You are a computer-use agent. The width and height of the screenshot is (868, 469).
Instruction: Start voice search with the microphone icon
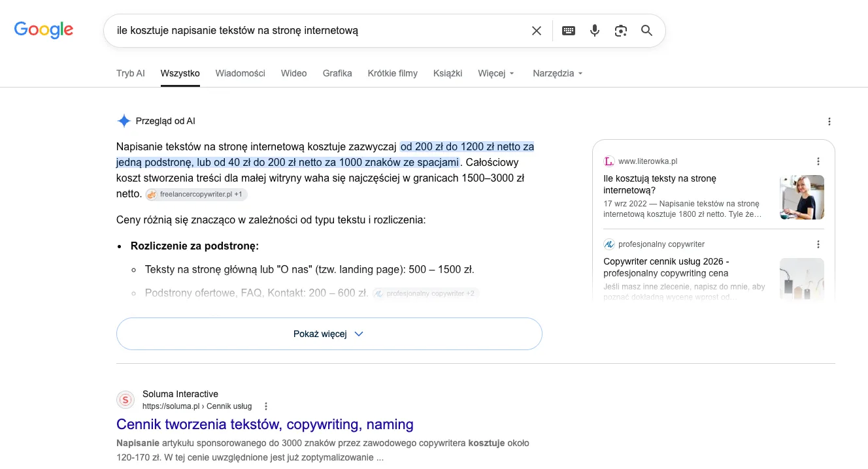[595, 31]
